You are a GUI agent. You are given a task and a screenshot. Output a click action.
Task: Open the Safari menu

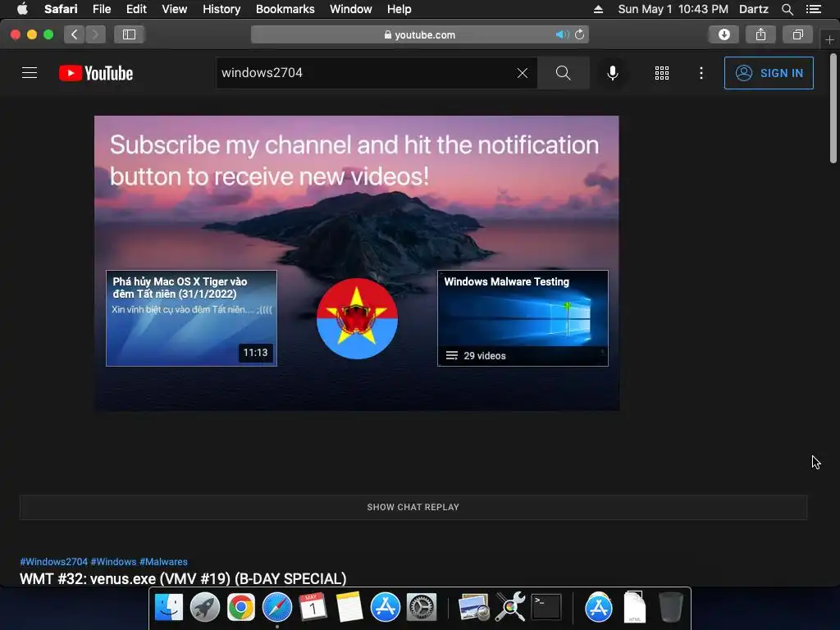click(x=61, y=9)
